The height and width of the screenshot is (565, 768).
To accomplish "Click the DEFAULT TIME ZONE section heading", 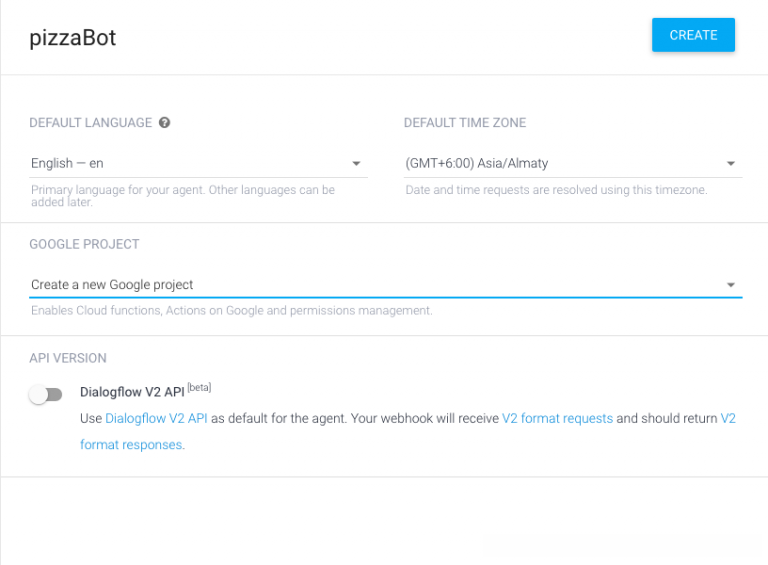I will click(464, 123).
